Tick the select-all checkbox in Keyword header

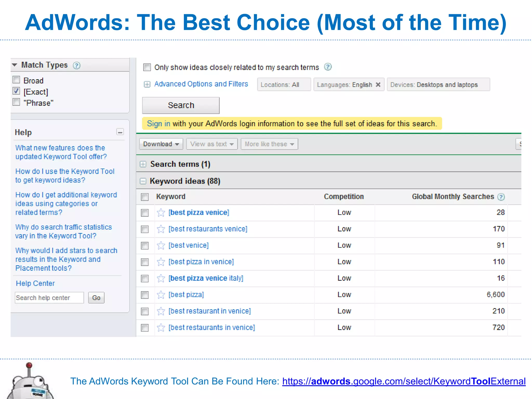pyautogui.click(x=145, y=197)
